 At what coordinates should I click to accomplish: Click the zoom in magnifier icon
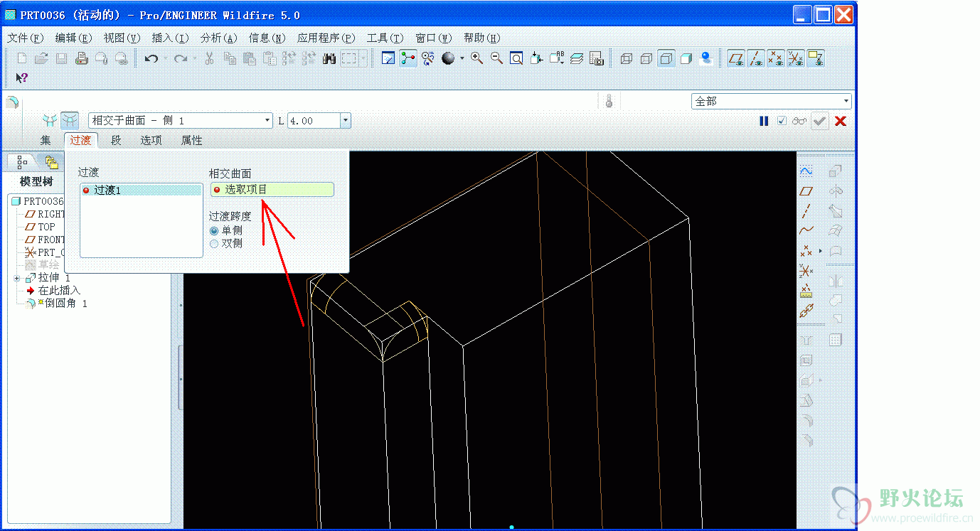(x=477, y=59)
